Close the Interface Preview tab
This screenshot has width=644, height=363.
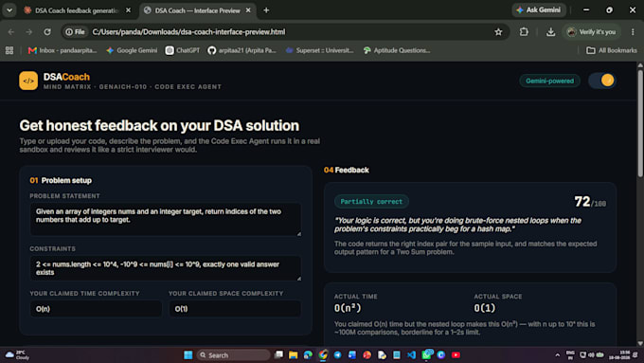pos(248,10)
